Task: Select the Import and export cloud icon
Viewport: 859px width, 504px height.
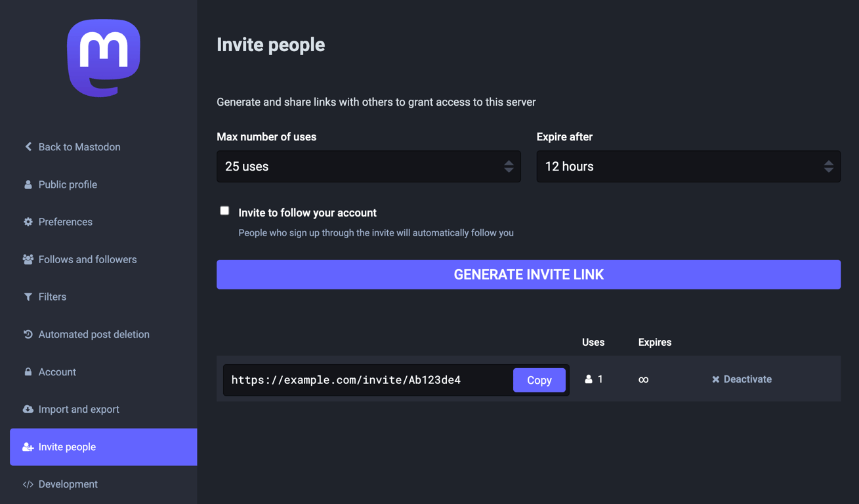Action: (x=27, y=409)
